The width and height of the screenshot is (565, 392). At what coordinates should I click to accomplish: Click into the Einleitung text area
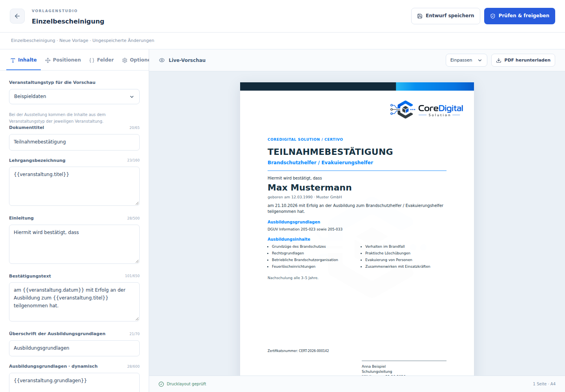tap(74, 244)
